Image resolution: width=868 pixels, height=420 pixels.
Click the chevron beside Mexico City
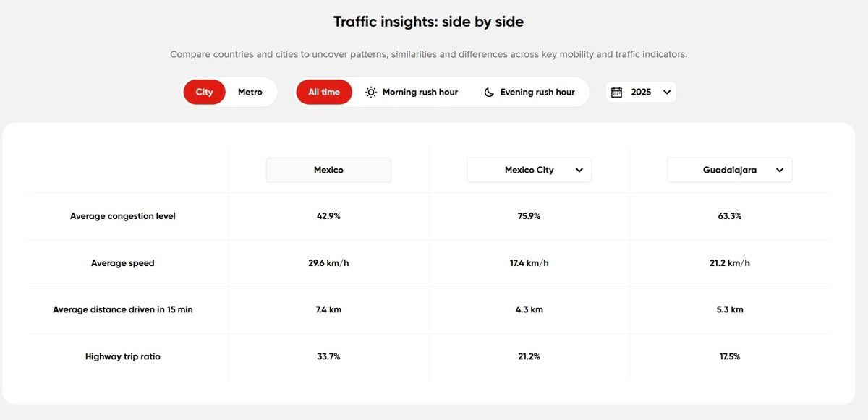pyautogui.click(x=579, y=171)
